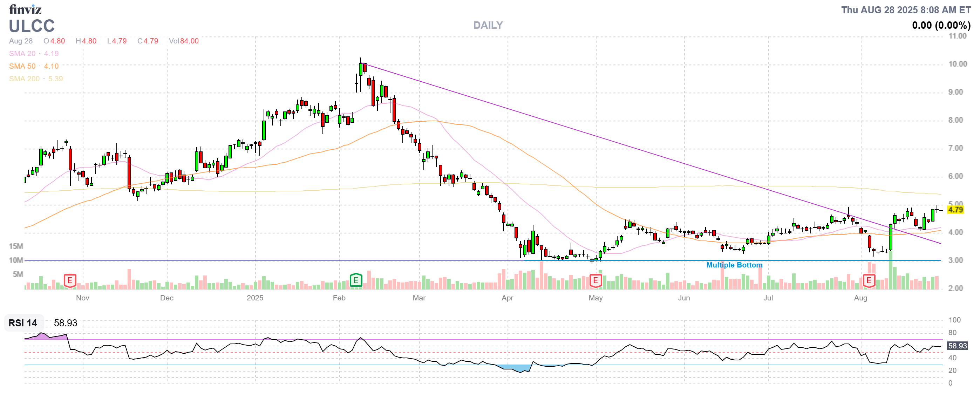Click the dark 58.93 RSI value tag
The width and height of the screenshot is (980, 394).
pos(957,346)
